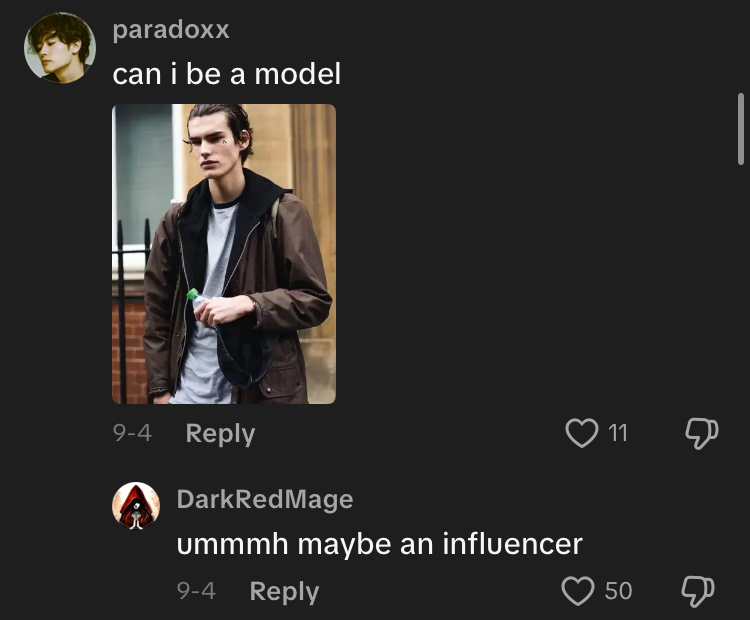This screenshot has width=750, height=620.
Task: Click the 11 likes count
Action: coord(618,433)
